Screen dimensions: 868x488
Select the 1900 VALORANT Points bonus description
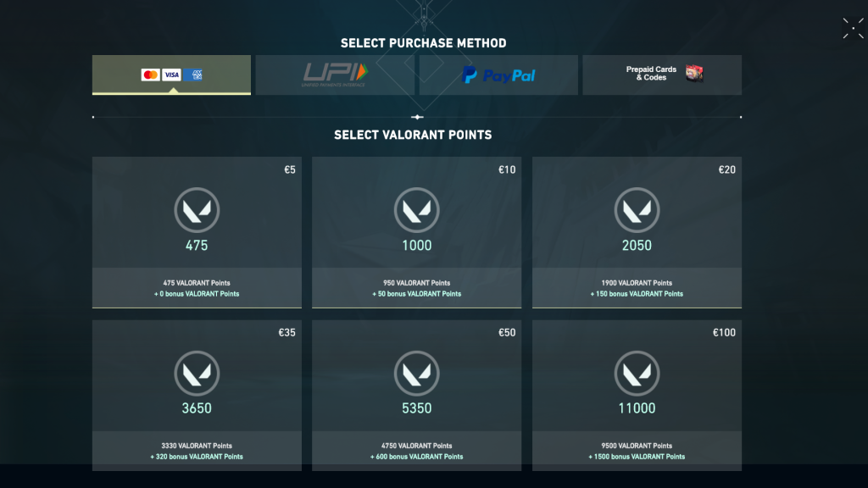pos(637,288)
